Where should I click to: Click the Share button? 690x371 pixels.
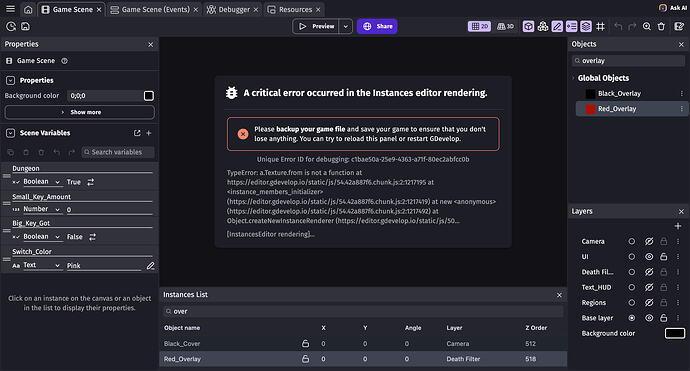(377, 26)
